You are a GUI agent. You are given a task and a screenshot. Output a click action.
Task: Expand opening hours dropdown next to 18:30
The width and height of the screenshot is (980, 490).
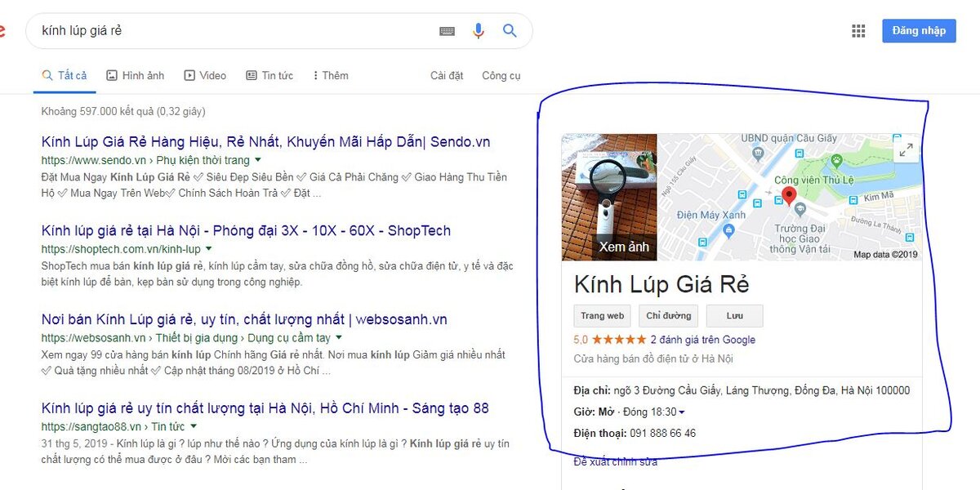coord(682,412)
